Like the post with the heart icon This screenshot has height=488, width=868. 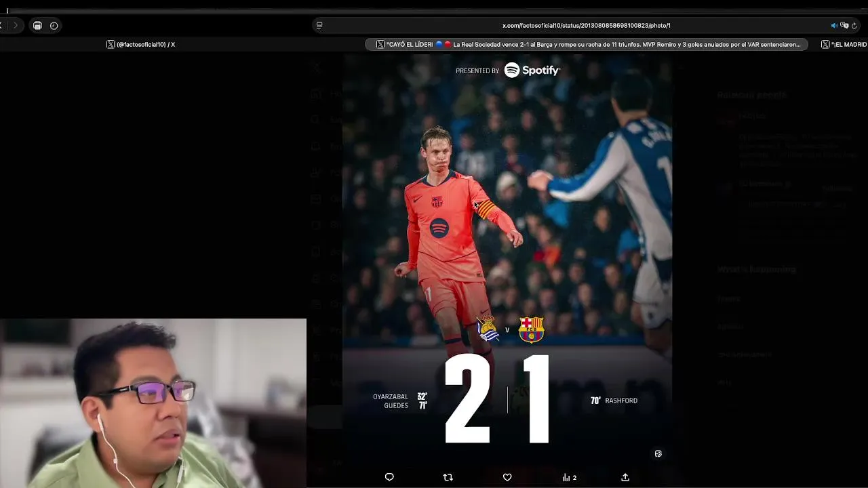[507, 477]
